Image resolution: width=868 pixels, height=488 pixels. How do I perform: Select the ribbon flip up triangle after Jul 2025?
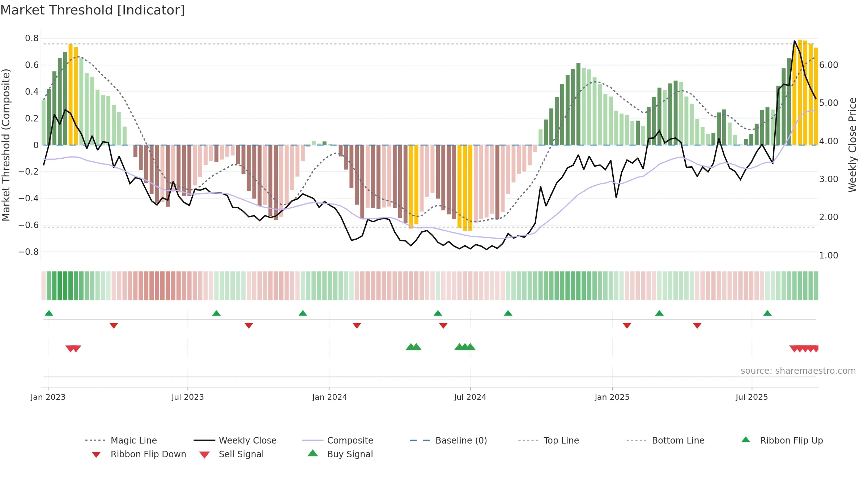pyautogui.click(x=767, y=313)
